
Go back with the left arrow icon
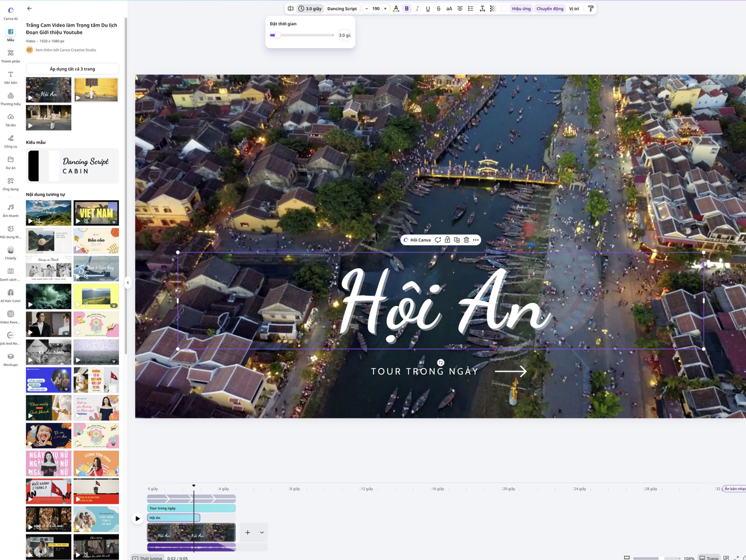(30, 8)
